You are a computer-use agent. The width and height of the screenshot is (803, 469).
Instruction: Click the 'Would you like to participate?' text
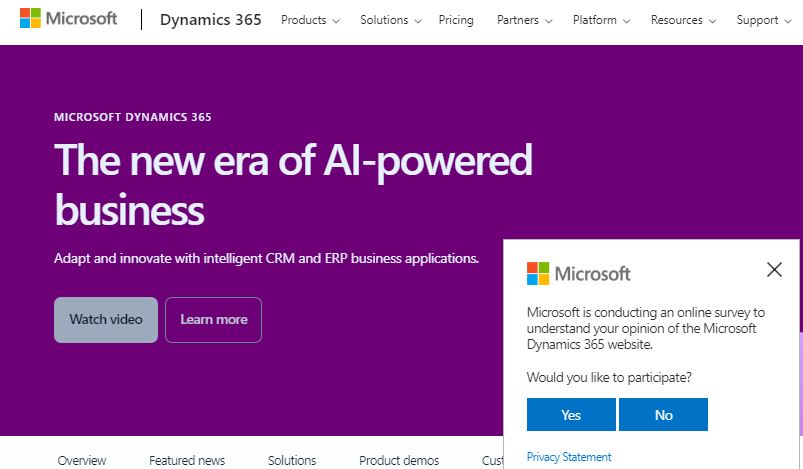(x=609, y=377)
